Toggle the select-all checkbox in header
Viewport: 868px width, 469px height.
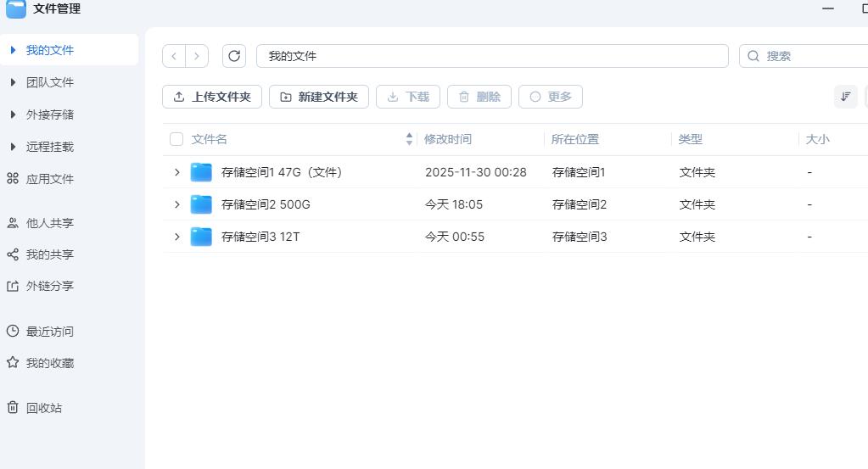176,139
